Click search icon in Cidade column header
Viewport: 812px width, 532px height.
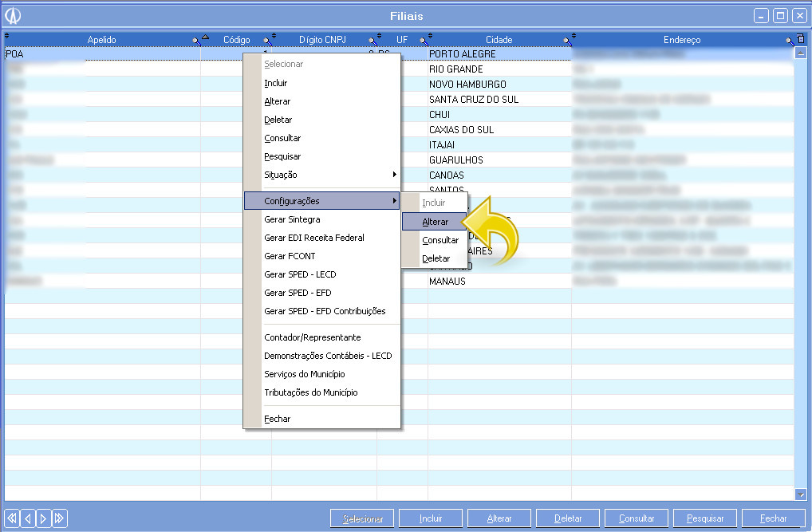pyautogui.click(x=567, y=40)
